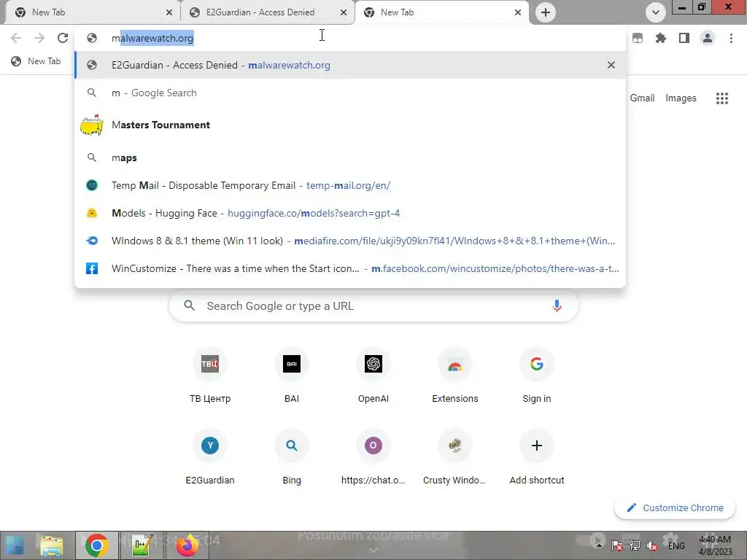Open the Windows 8 & 8.1 theme mediafire suggestion

coord(350,241)
